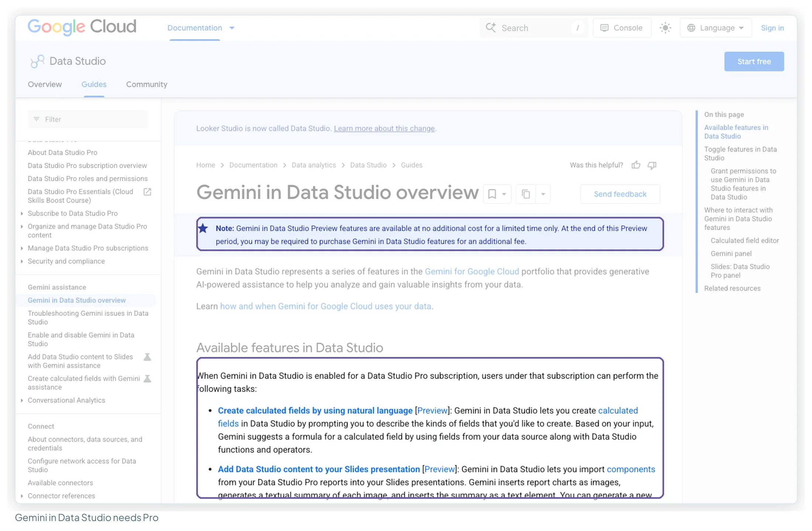This screenshot has height=531, width=812.
Task: Open Enable and disable Gemini in Data Studio
Action: (x=81, y=339)
